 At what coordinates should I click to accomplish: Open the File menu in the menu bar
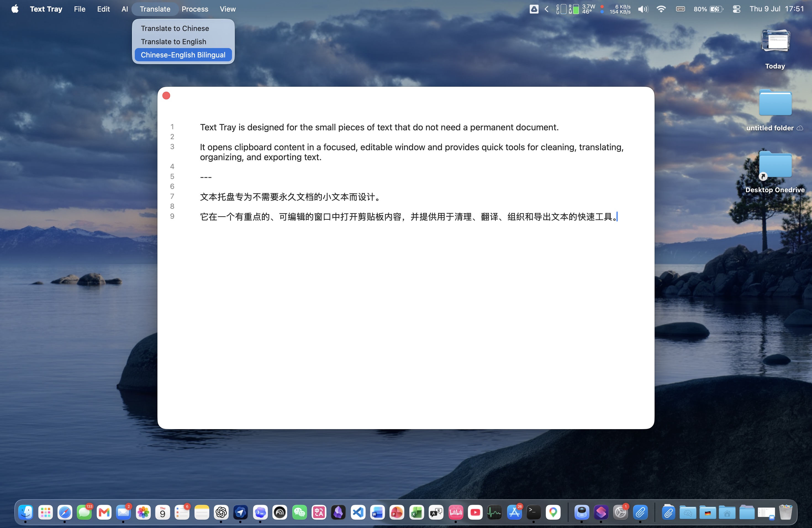pyautogui.click(x=80, y=9)
